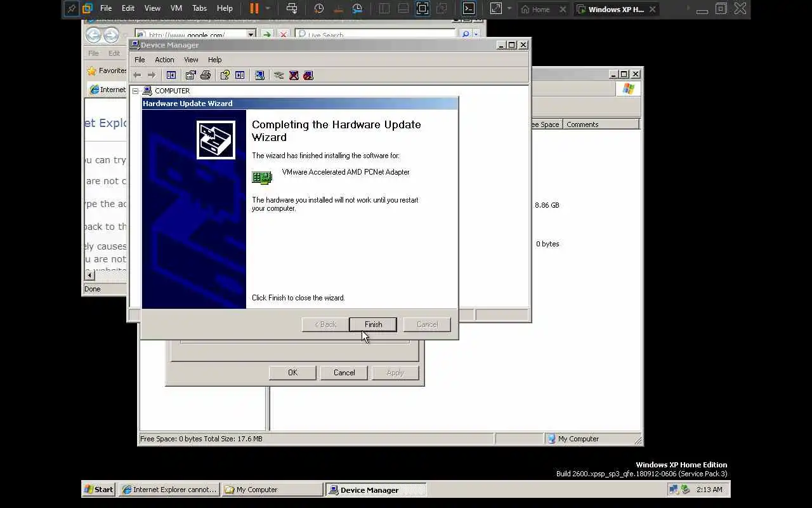Click Internet Explorer Back navigation button
812x508 pixels.
coord(93,35)
